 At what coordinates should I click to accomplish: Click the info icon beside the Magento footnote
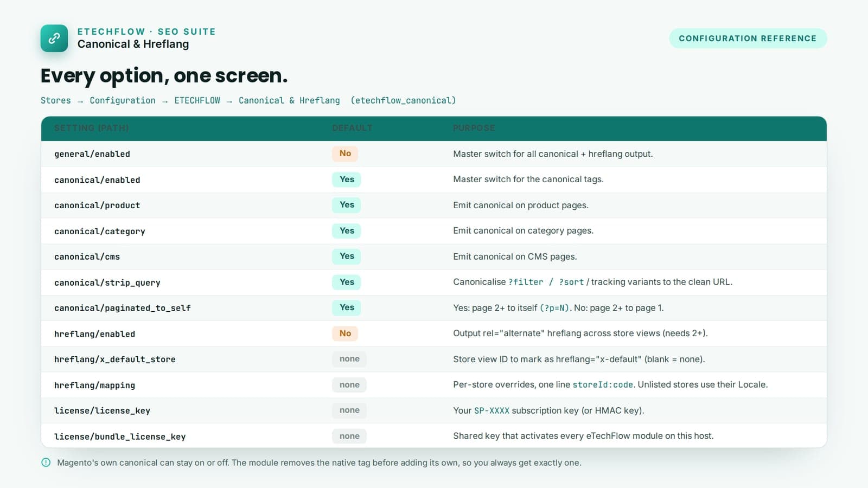[46, 463]
